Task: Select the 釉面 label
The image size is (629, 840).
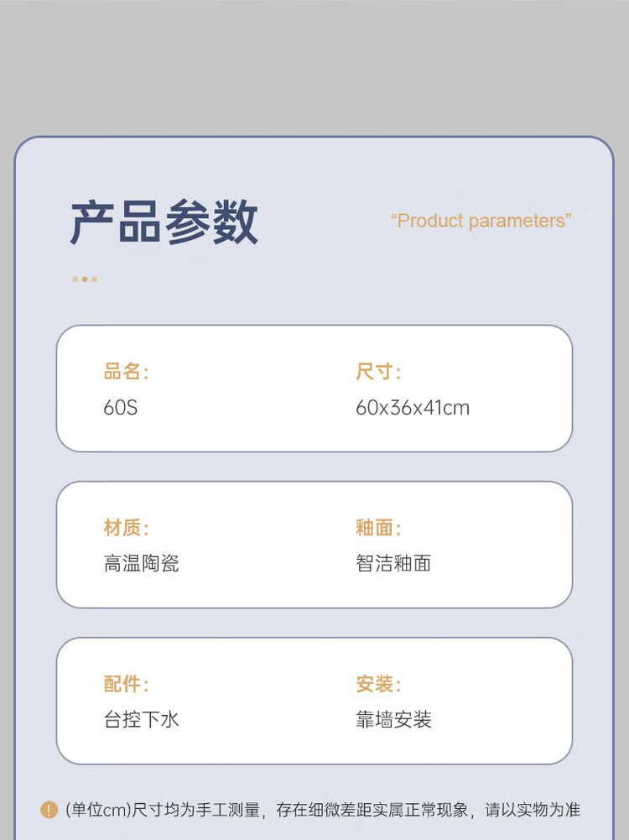Action: pyautogui.click(x=378, y=528)
